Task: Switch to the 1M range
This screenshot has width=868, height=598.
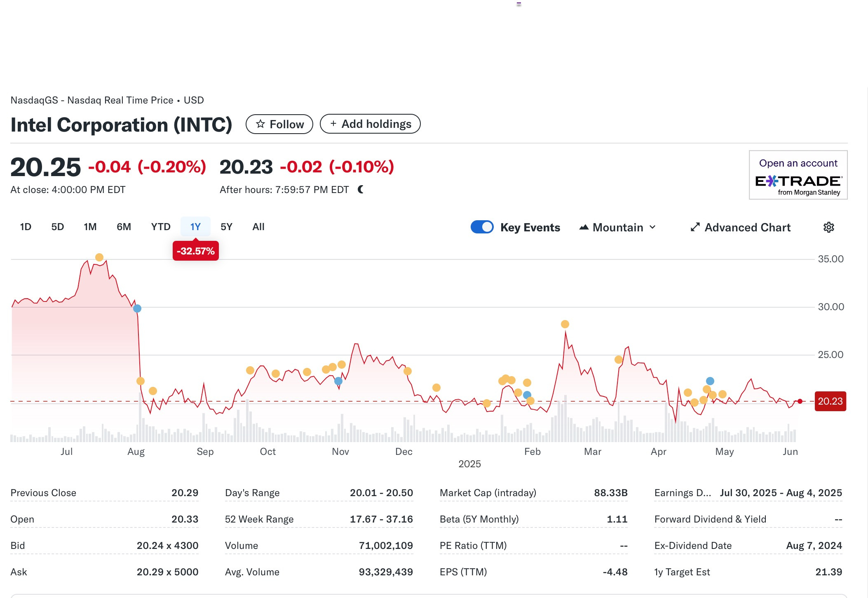Action: tap(90, 227)
